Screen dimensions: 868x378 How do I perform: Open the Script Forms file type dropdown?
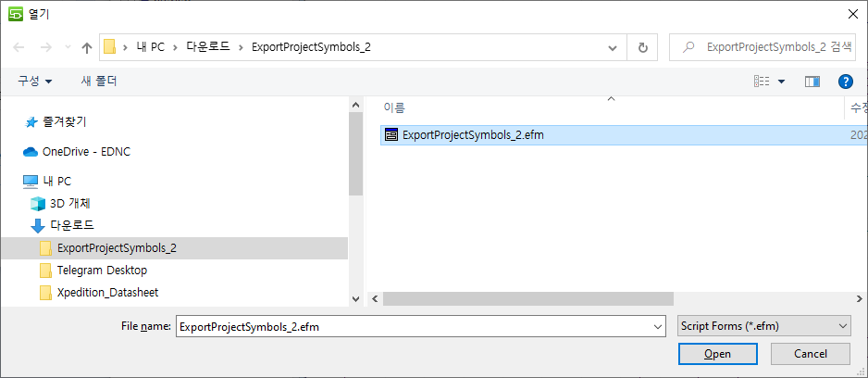(763, 326)
